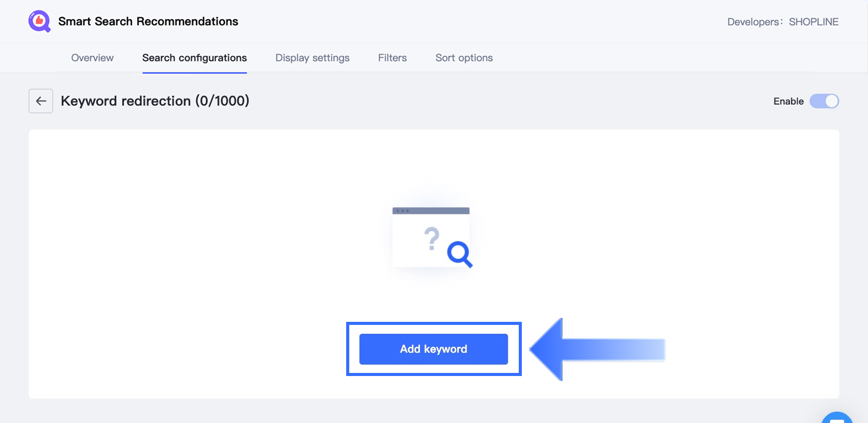Viewport: 868px width, 423px height.
Task: Open the chat support bubble
Action: (x=837, y=418)
